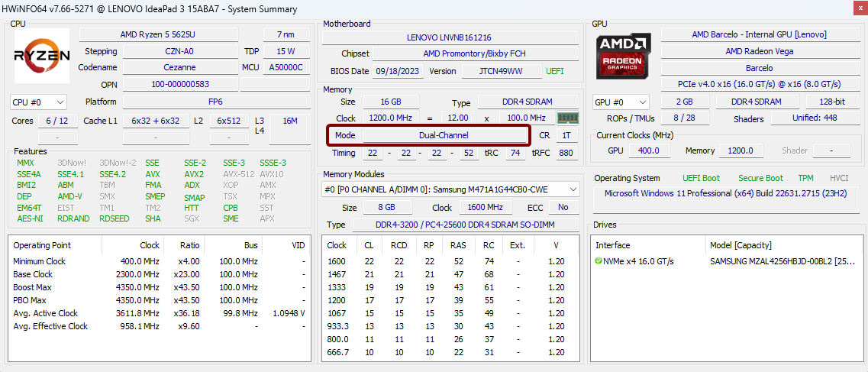Screen dimensions: 868x372
Task: Click the Dual-Channel memory mode field
Action: pos(444,135)
